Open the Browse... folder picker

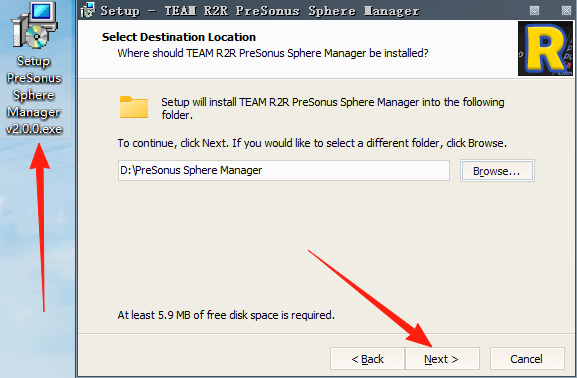[x=497, y=171]
